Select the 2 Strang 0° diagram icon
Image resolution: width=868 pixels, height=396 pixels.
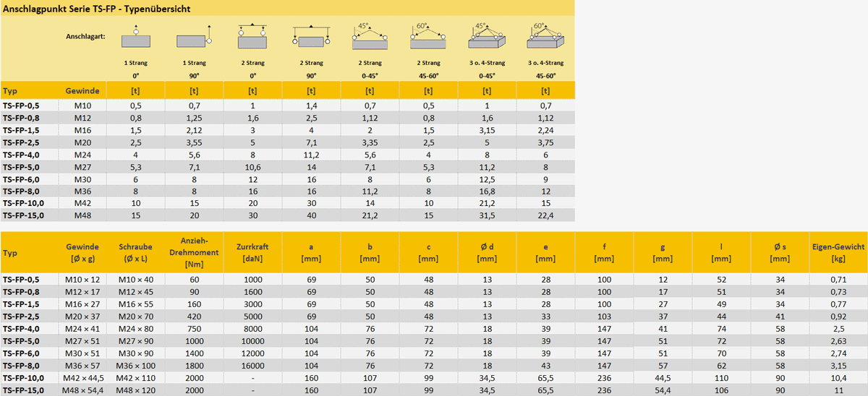click(252, 38)
